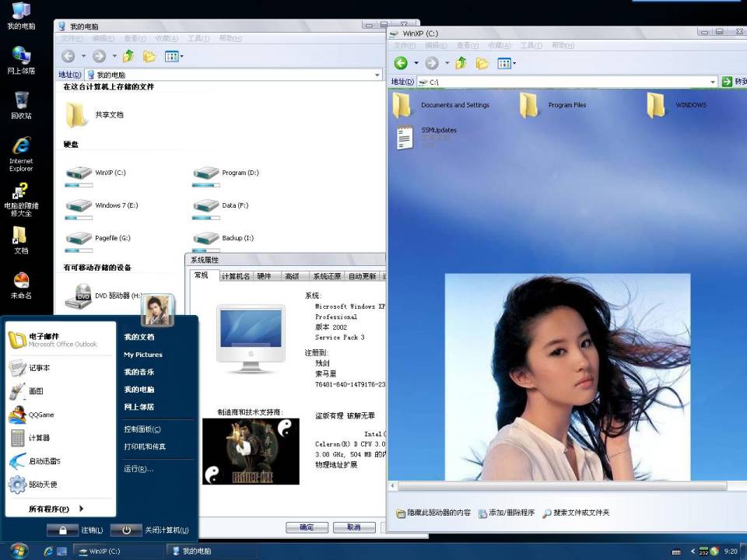Click 确定 button in 系统属性 dialog

[307, 527]
